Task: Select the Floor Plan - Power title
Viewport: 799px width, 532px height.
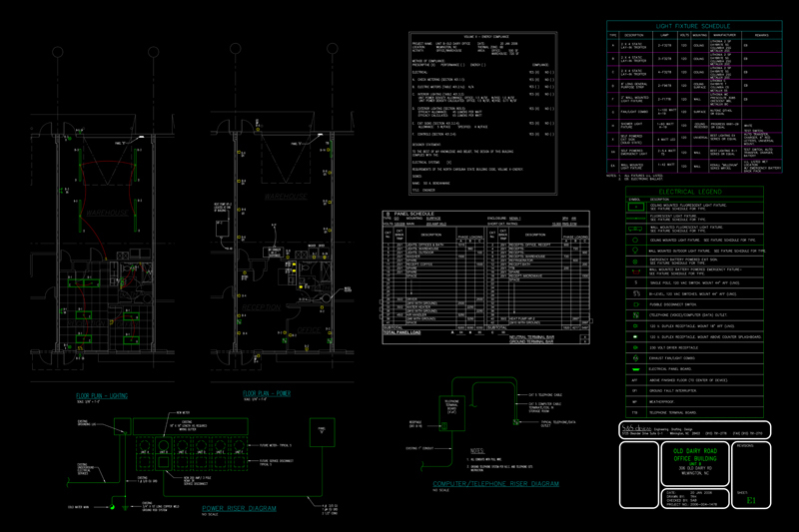Action: click(268, 394)
